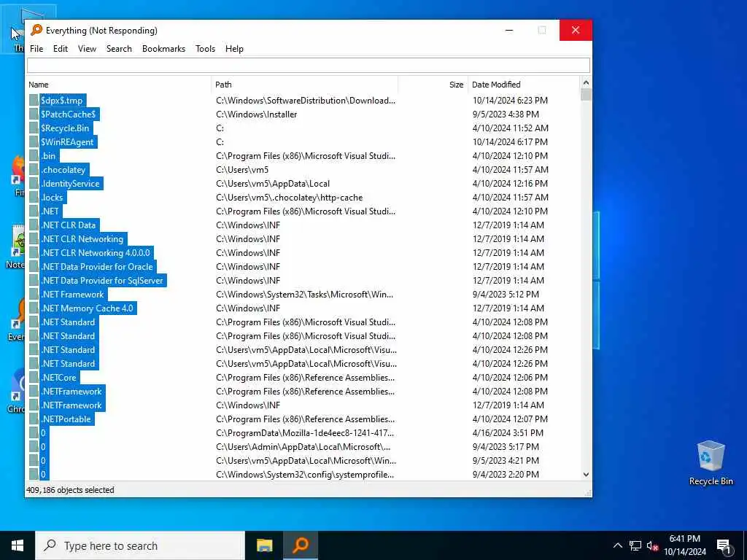
Task: Open the Help menu
Action: click(234, 49)
